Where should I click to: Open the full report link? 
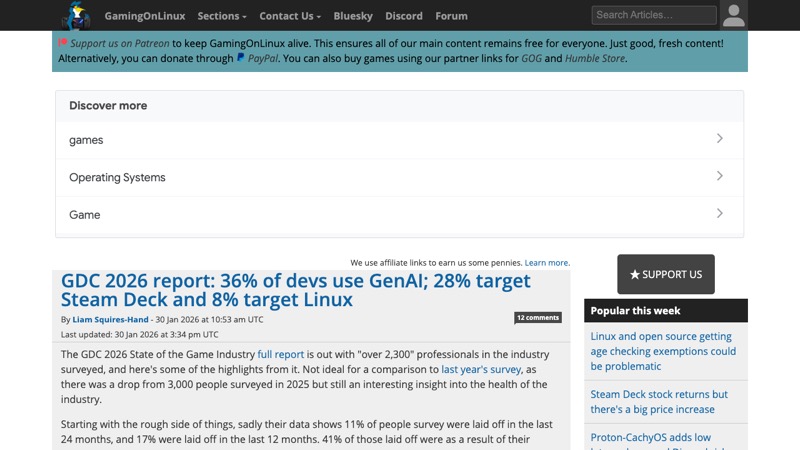pyautogui.click(x=281, y=354)
